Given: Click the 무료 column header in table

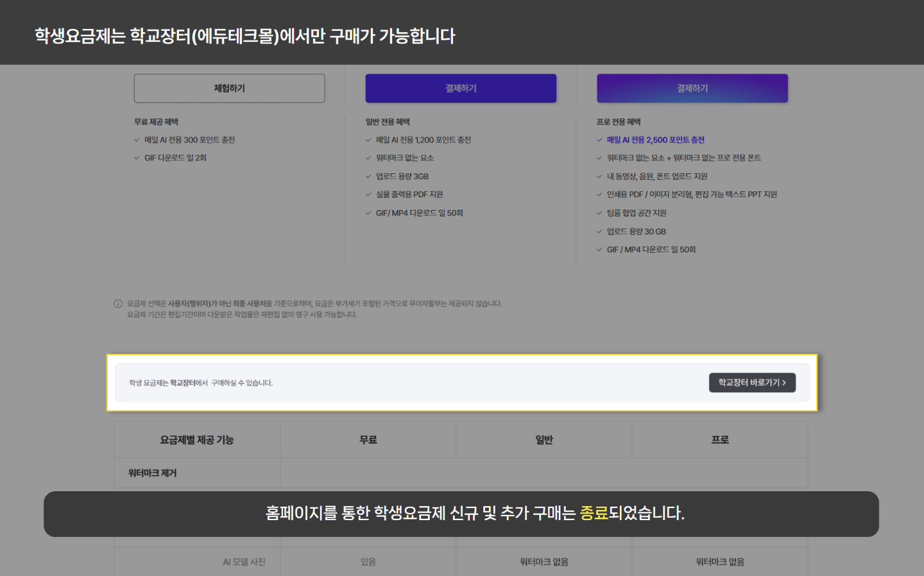Looking at the screenshot, I should (x=368, y=440).
